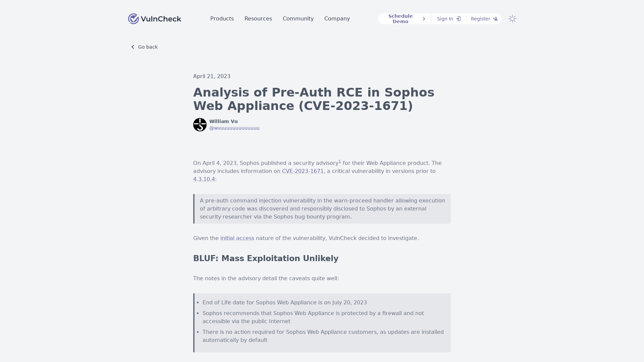This screenshot has width=644, height=362.
Task: Click the Schedule Demo arrow icon
Action: (424, 18)
